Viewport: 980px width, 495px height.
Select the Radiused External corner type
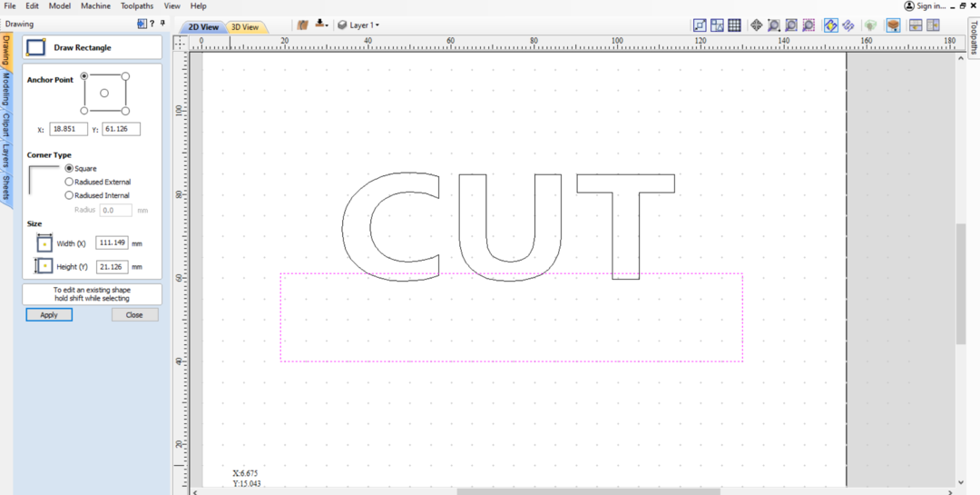[x=70, y=182]
